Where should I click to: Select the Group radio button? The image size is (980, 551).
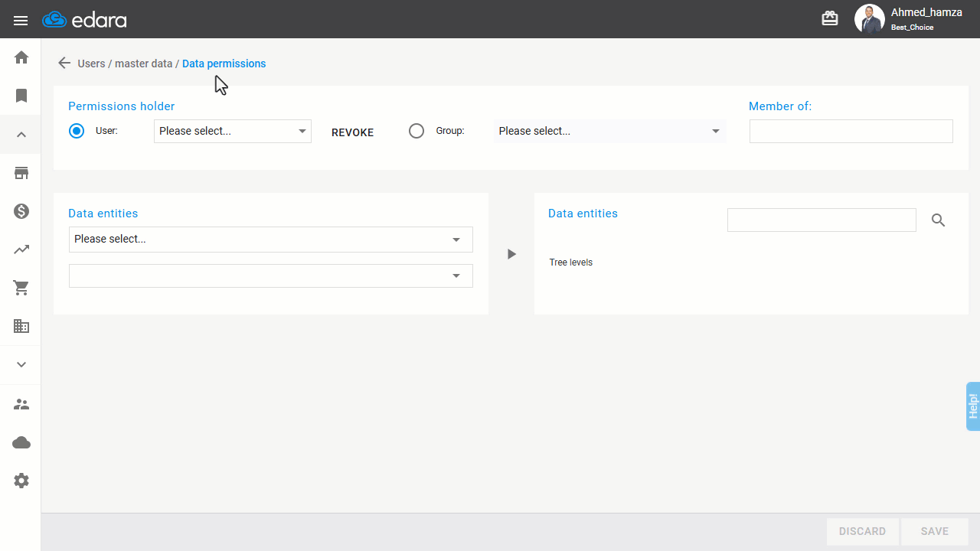[x=416, y=131]
